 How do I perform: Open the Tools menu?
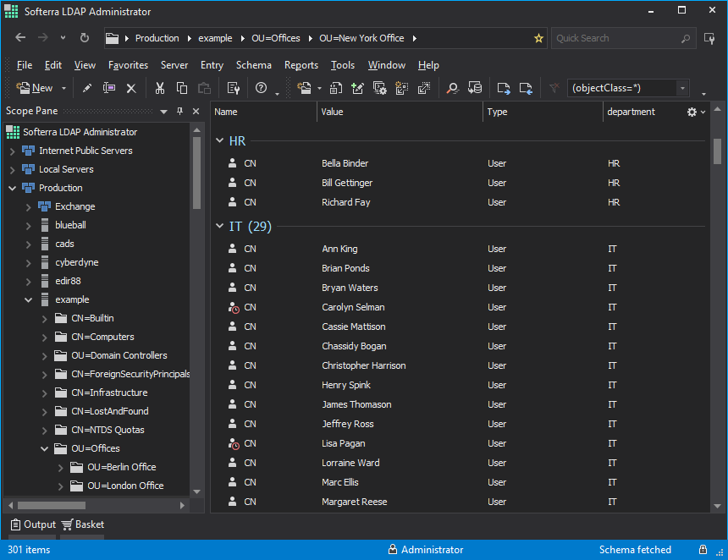coord(343,65)
